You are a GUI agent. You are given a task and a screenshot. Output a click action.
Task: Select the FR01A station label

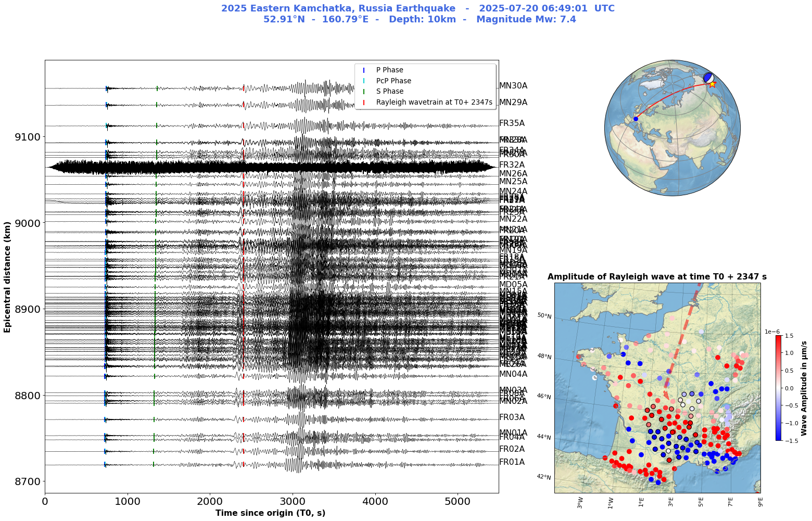point(512,462)
